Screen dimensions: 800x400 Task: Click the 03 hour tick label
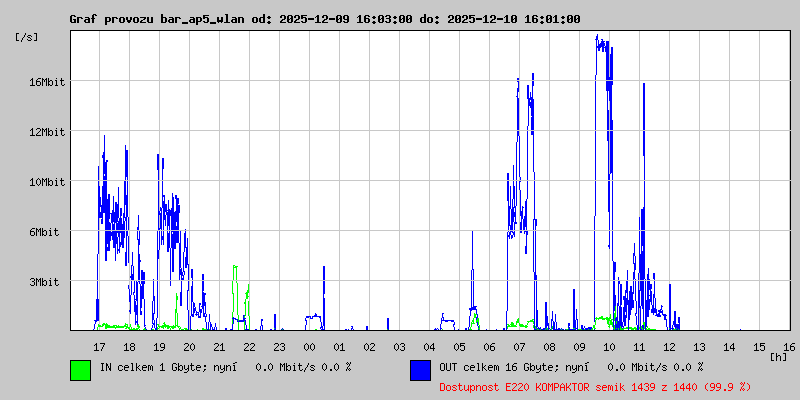(x=399, y=347)
